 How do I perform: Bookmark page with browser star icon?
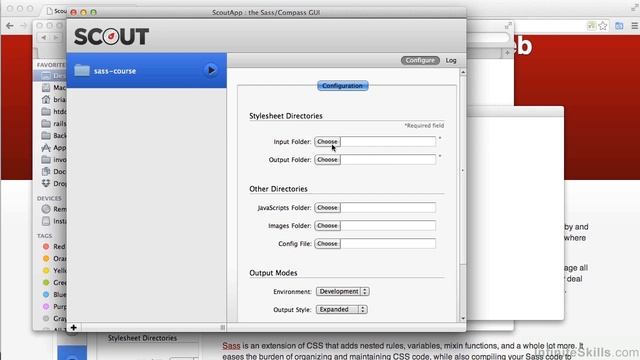click(x=603, y=26)
